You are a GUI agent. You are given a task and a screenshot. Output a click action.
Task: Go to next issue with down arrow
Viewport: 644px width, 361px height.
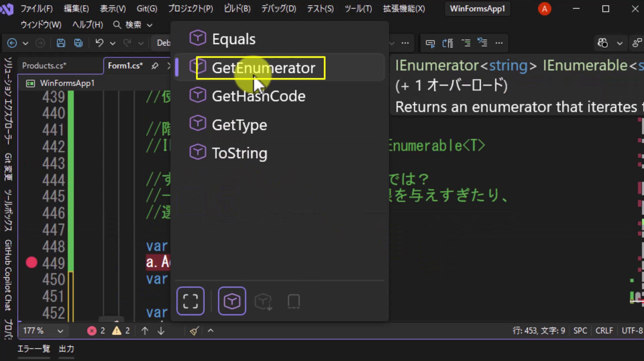(x=161, y=331)
